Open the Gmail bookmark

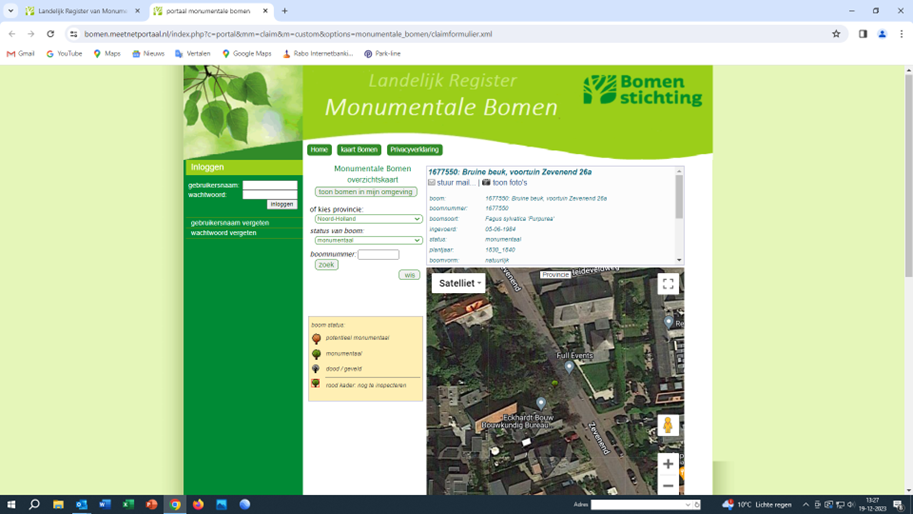click(x=21, y=54)
